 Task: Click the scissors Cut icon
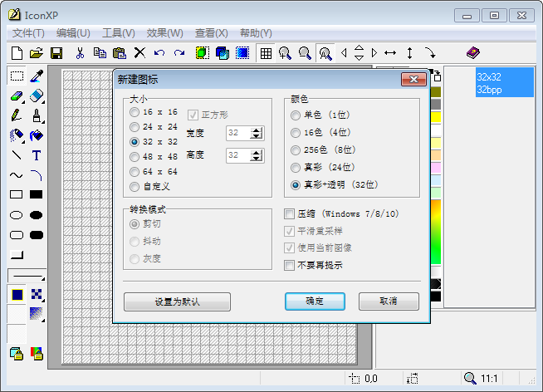pyautogui.click(x=80, y=53)
